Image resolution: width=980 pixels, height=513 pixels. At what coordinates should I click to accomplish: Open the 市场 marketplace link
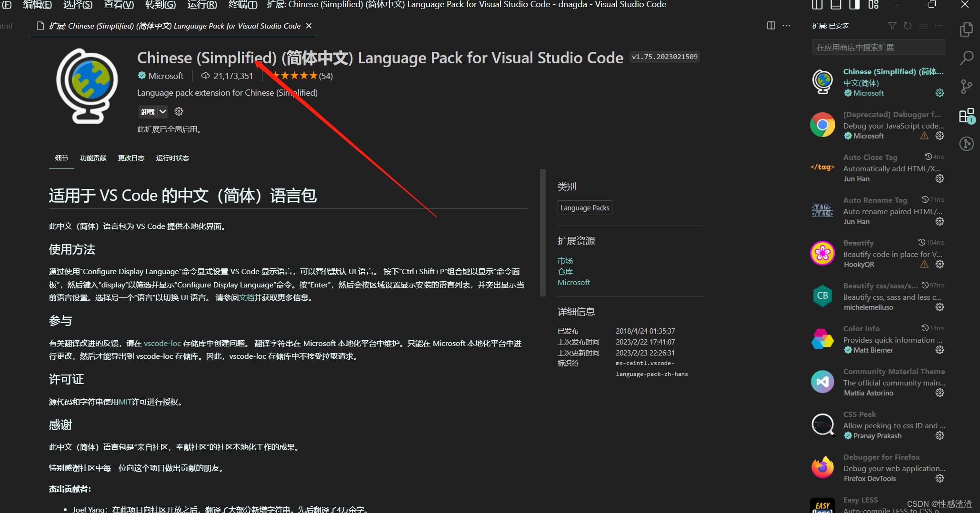tap(565, 261)
